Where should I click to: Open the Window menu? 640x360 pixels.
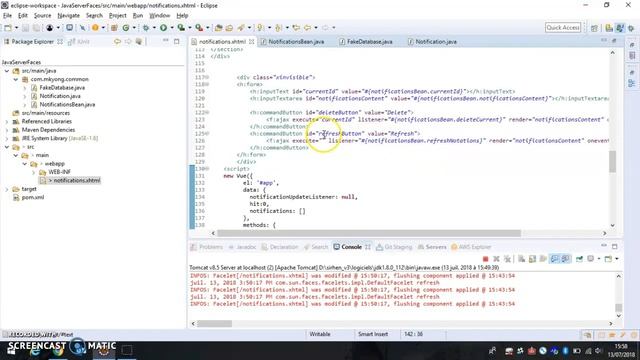[x=160, y=16]
